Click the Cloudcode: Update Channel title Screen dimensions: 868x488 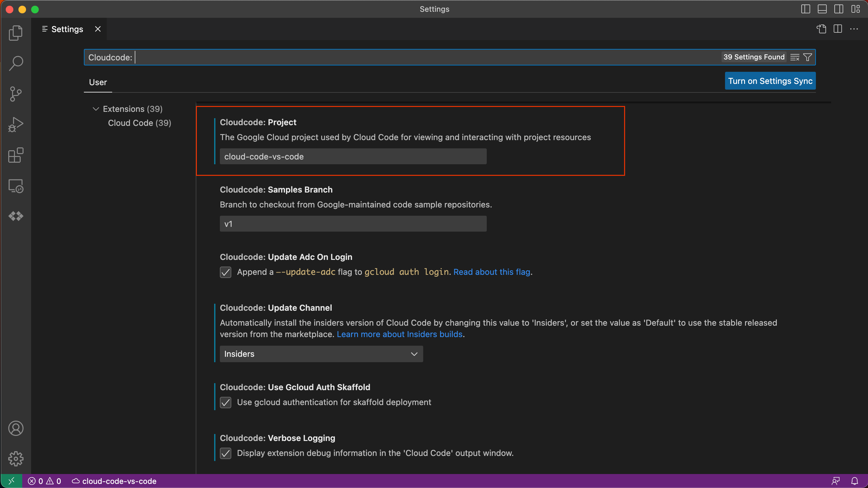(276, 308)
